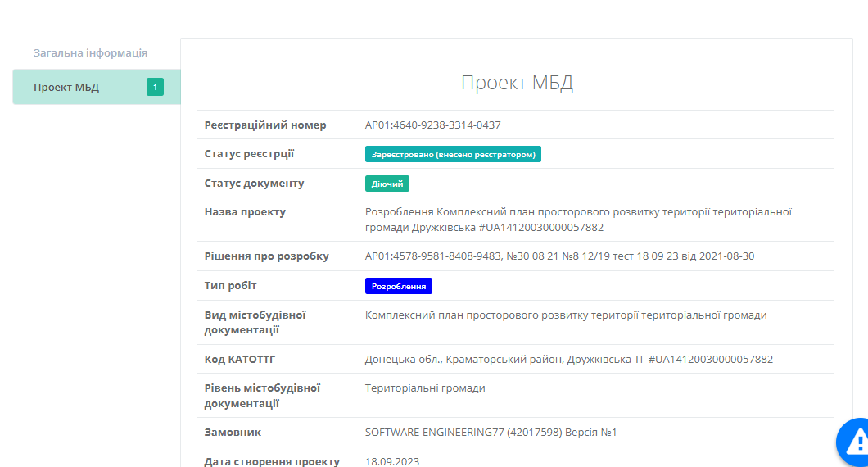Click the blue Розроблення work type badge
This screenshot has width=868, height=467.
pos(398,286)
